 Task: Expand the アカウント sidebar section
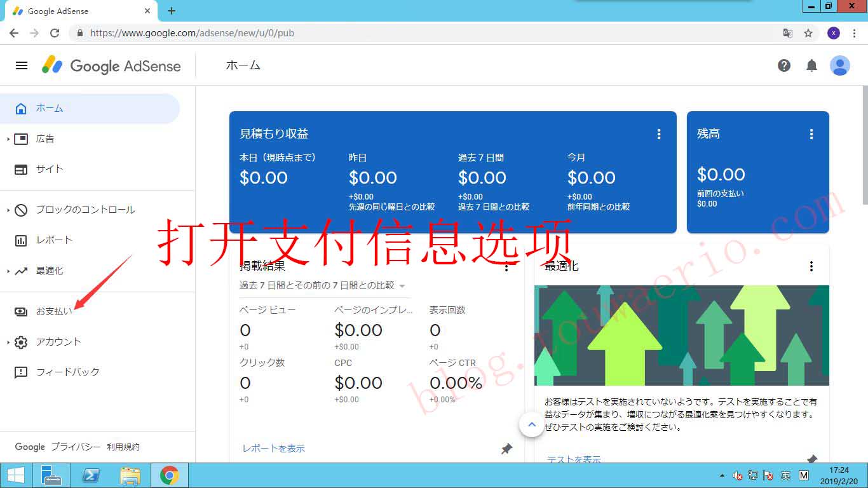[8, 342]
